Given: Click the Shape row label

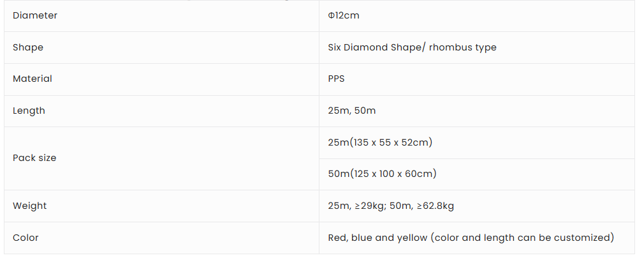Looking at the screenshot, I should pyautogui.click(x=28, y=47).
